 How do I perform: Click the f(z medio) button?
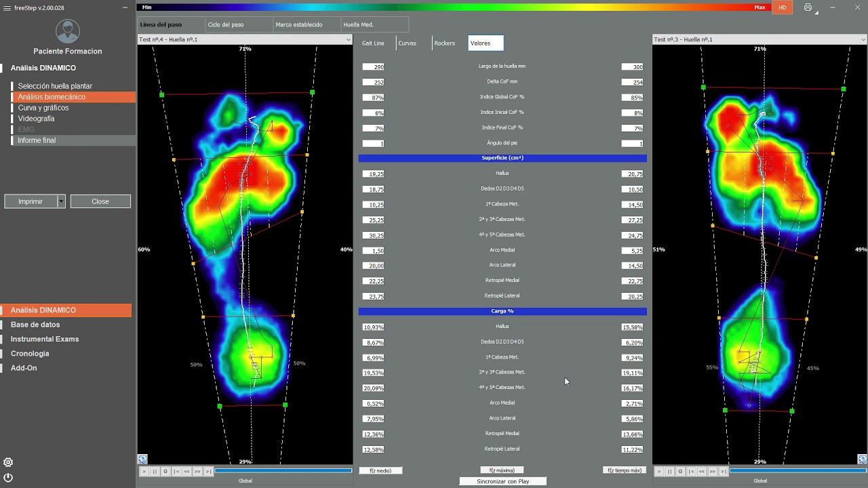(x=380, y=470)
